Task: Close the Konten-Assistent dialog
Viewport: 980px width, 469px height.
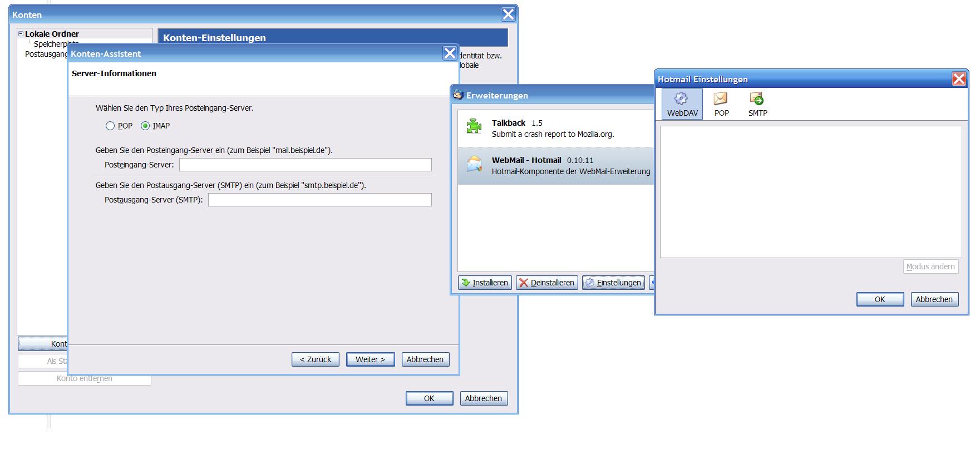Action: click(x=450, y=53)
